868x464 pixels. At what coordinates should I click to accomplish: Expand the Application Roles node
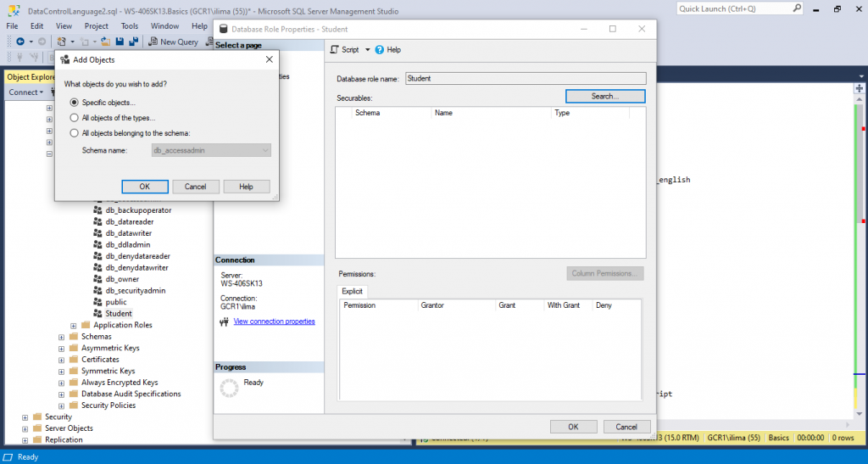73,326
